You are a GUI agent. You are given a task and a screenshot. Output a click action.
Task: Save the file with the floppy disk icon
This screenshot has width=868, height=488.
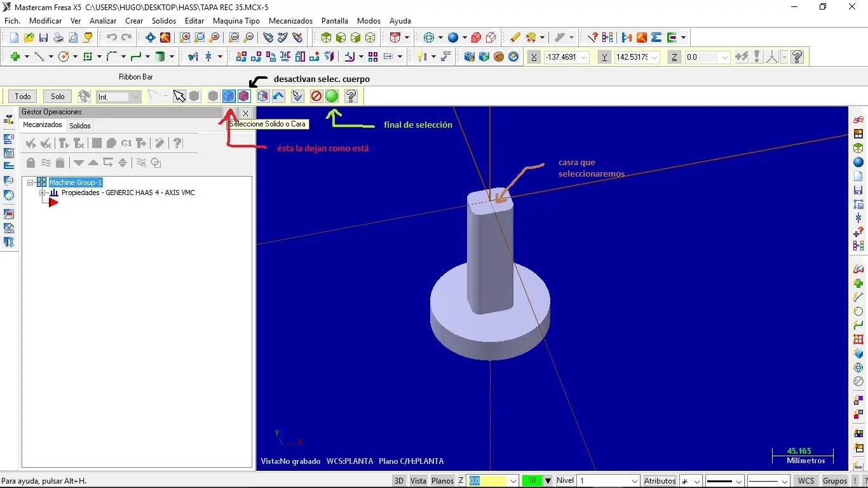[43, 37]
